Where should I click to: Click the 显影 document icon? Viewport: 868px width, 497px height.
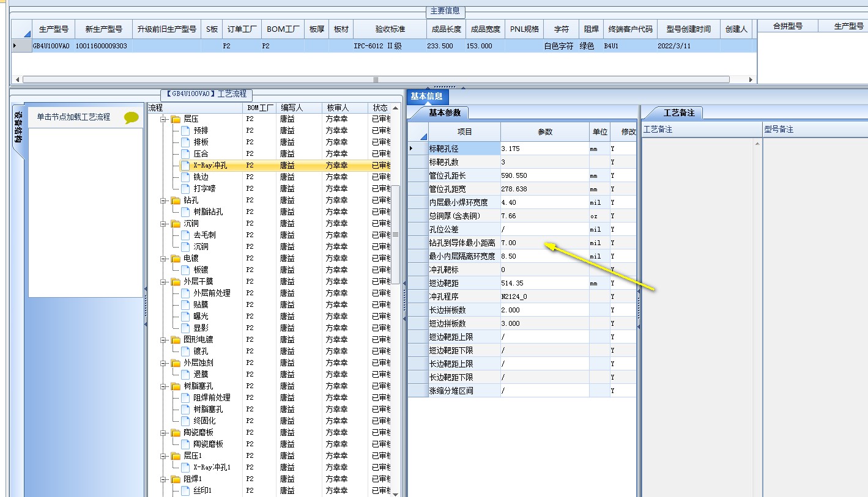(185, 328)
